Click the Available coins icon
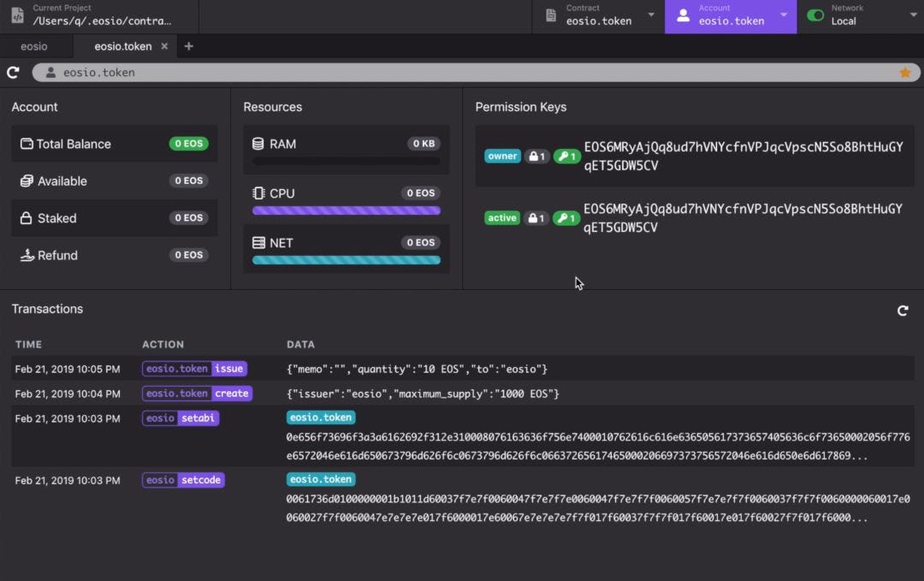 click(27, 181)
